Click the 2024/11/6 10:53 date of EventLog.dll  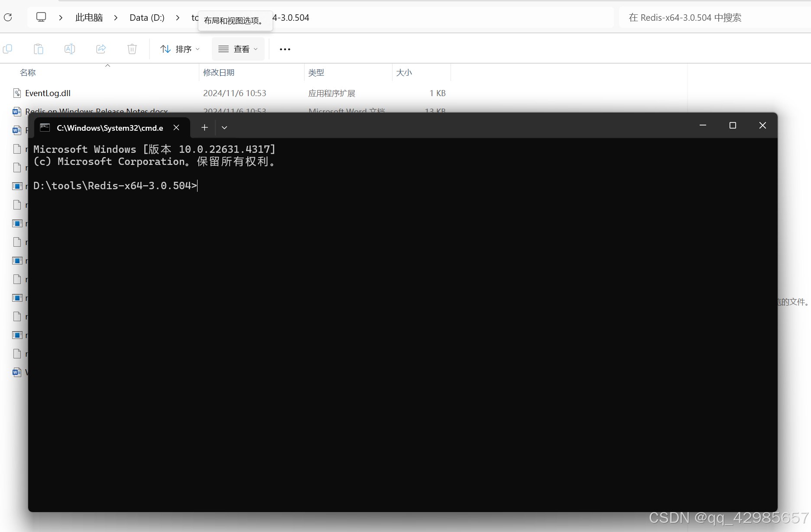pyautogui.click(x=235, y=93)
